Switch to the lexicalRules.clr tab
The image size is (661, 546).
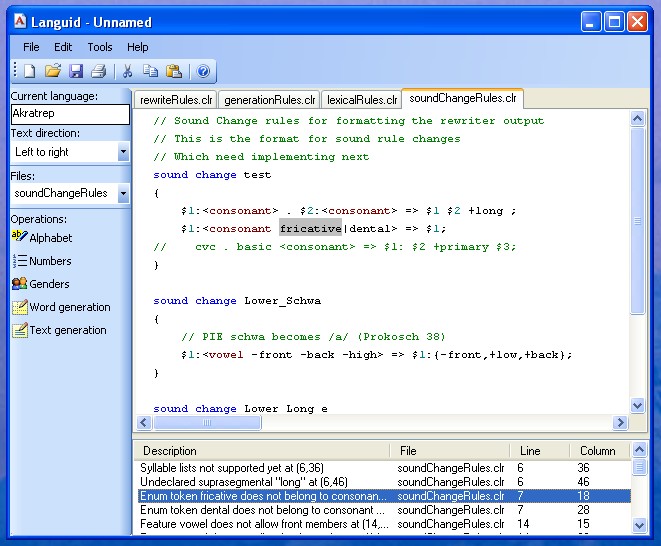(361, 100)
